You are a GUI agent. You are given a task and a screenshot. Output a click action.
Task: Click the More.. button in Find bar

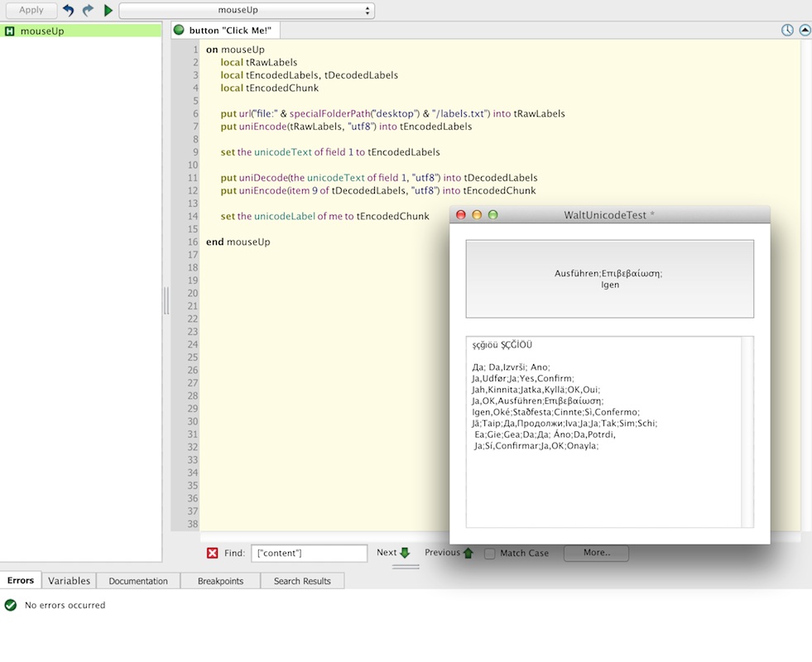click(x=596, y=553)
